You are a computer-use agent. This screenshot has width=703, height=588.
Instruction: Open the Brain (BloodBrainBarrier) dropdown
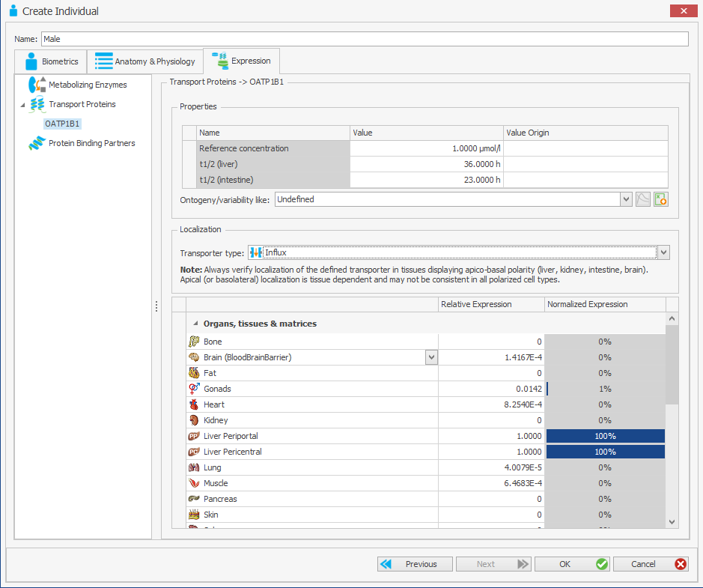point(431,357)
